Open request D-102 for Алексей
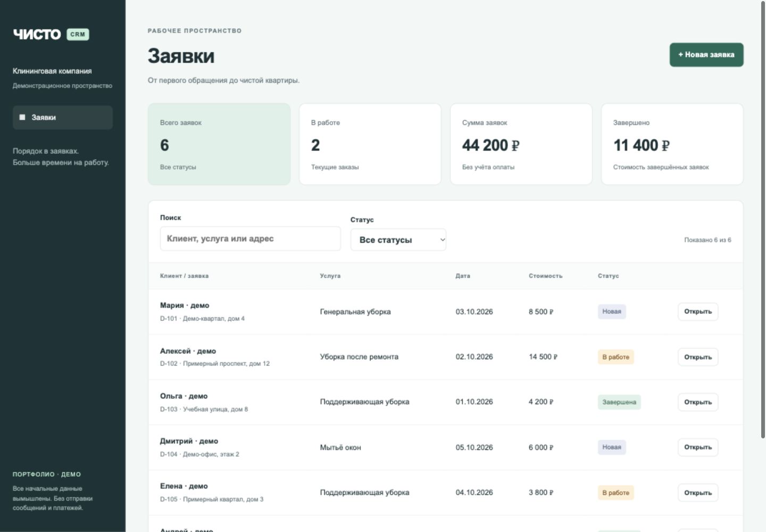 698,357
